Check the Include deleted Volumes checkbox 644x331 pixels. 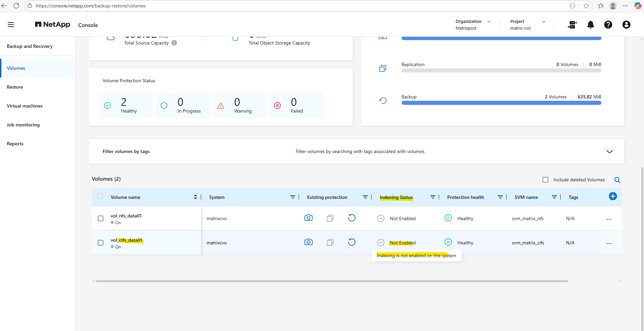545,180
